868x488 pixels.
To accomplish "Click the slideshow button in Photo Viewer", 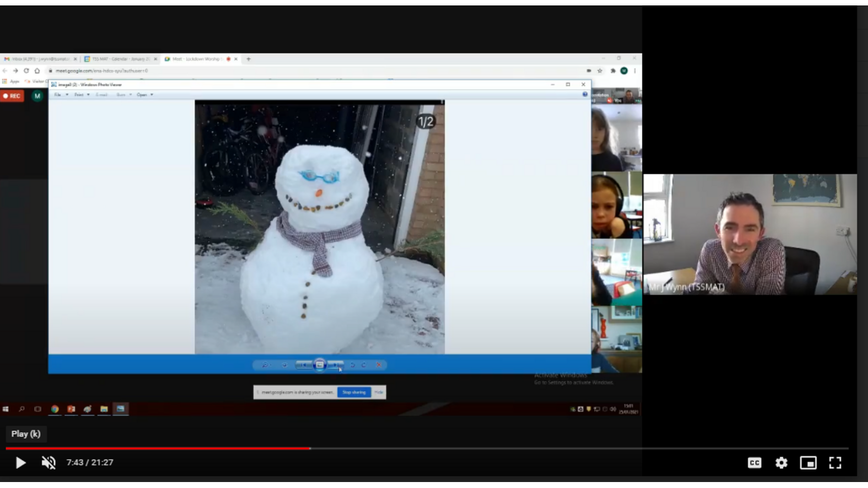I will coord(320,365).
